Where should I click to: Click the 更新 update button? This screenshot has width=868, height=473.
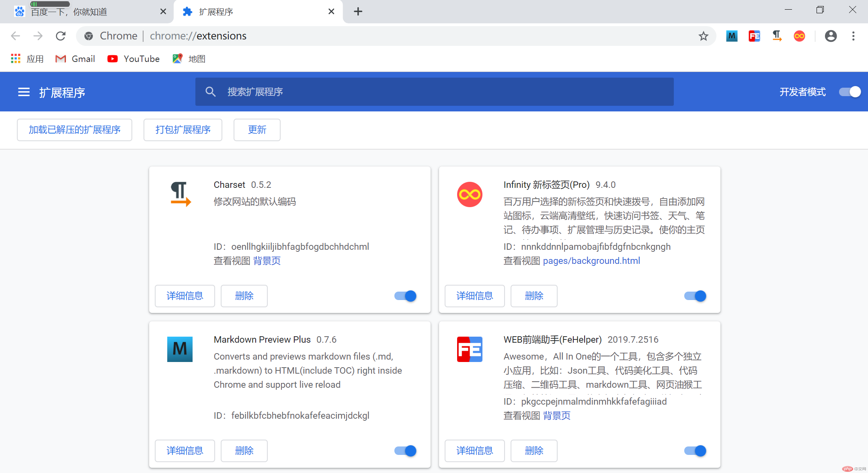click(x=257, y=130)
